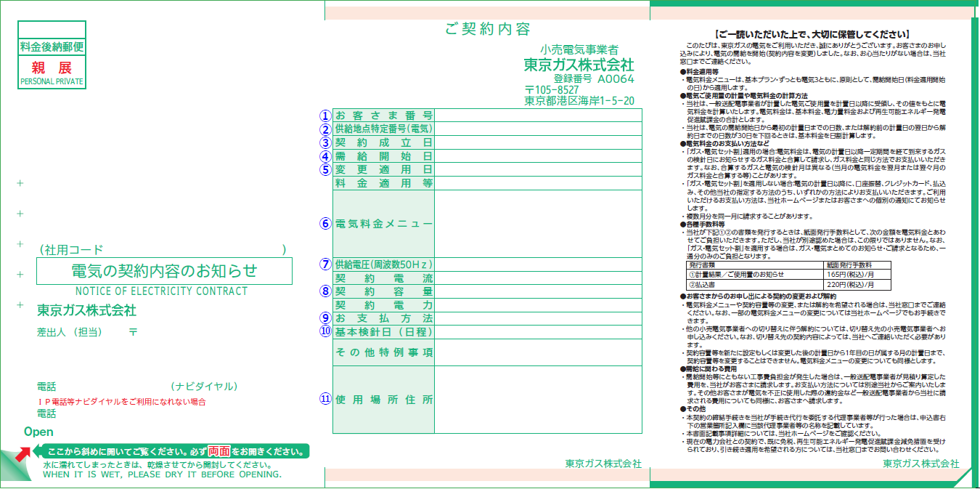The height and width of the screenshot is (489, 980).
Task: Click the ●各種手数料等 section heading
Action: coord(702,224)
